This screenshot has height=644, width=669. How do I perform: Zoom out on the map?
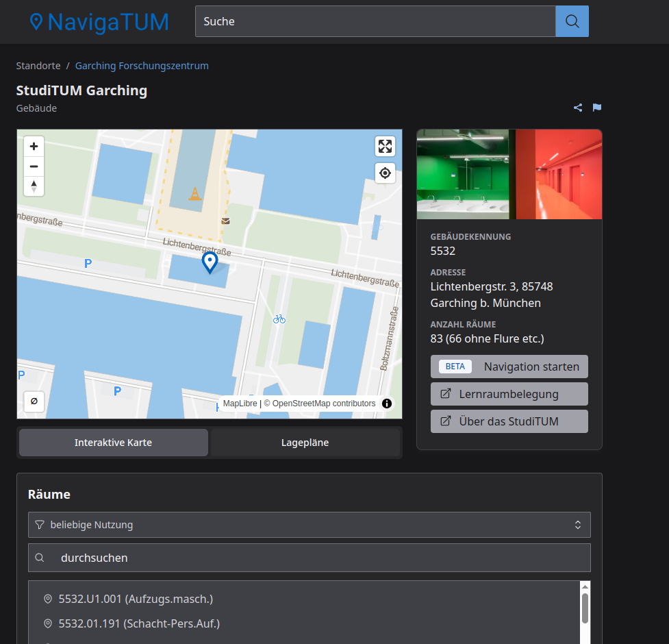coord(34,166)
